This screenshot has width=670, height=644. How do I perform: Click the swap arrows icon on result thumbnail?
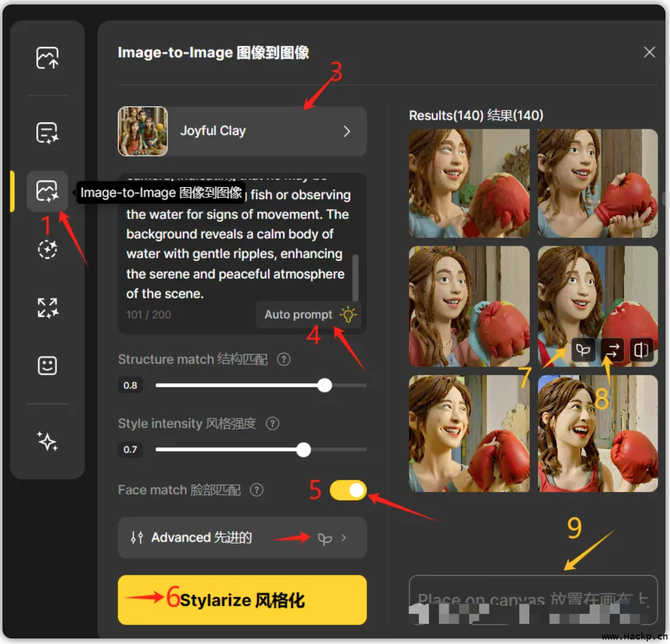[612, 350]
